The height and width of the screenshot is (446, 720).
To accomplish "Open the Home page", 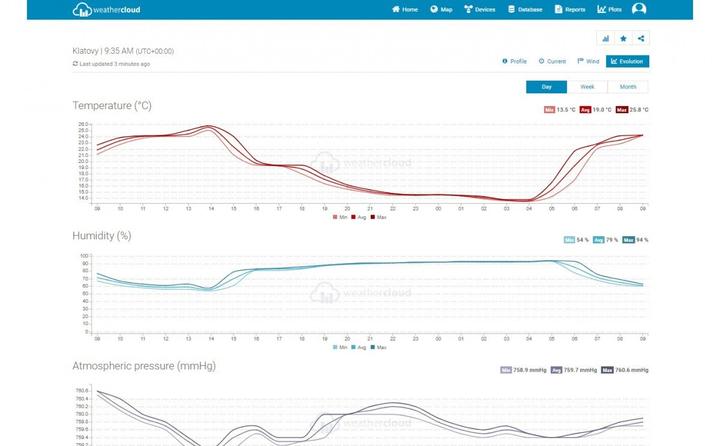I will 405,9.
